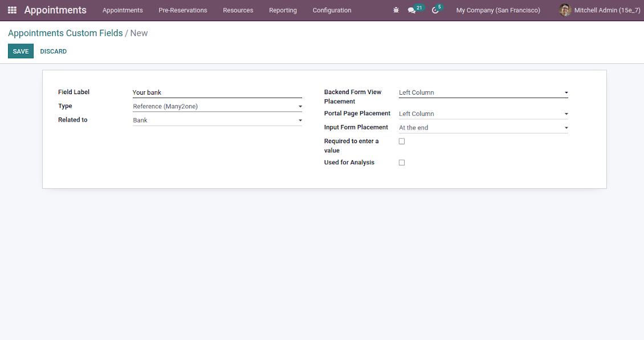Expand the Type dropdown
Viewport: 644px width, 340px height.
pos(217,107)
